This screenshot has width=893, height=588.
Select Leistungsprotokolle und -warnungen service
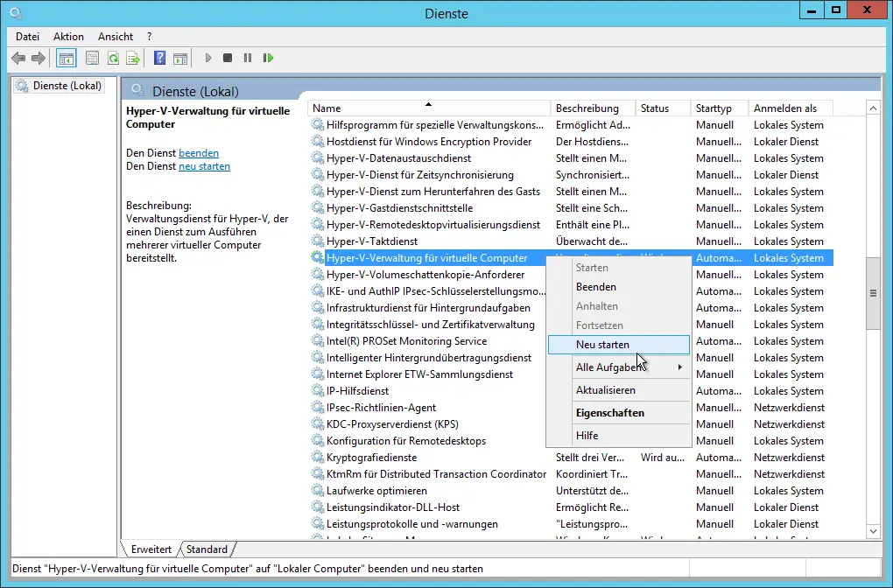(412, 523)
